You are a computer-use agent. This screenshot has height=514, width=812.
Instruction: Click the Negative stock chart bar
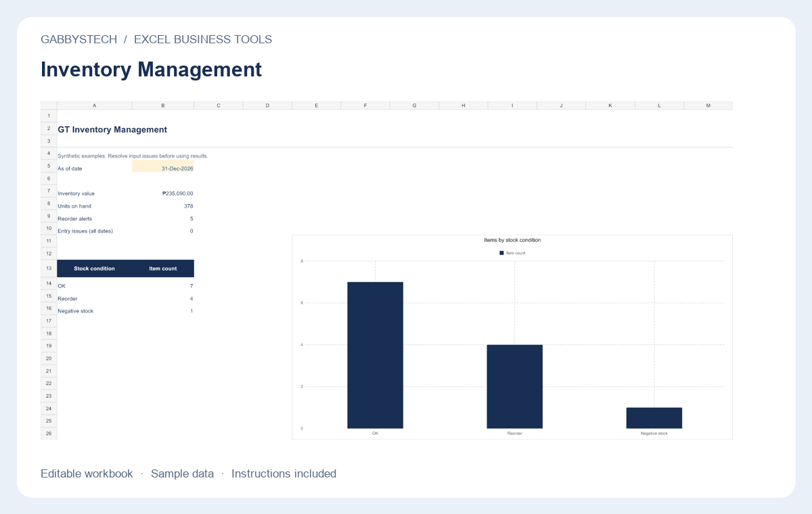[x=654, y=418]
